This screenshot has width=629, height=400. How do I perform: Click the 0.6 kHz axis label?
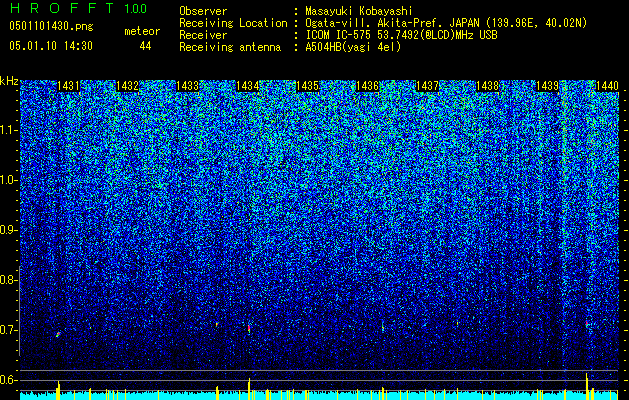coord(9,380)
